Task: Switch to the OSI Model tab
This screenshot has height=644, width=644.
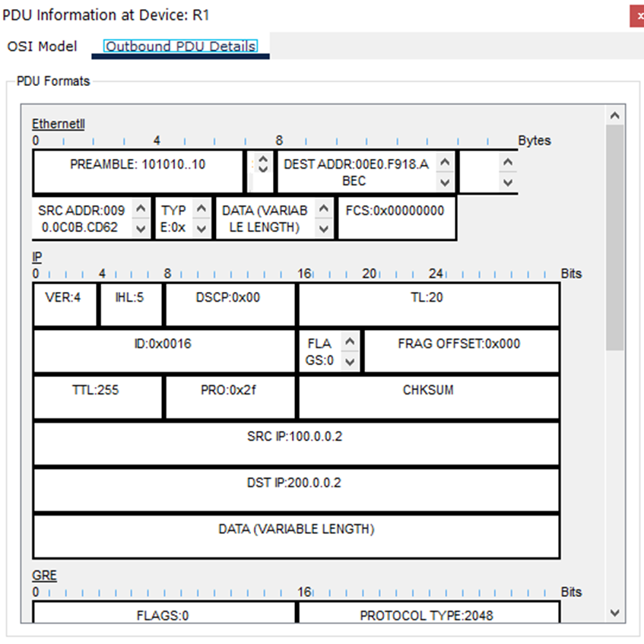Action: click(43, 46)
